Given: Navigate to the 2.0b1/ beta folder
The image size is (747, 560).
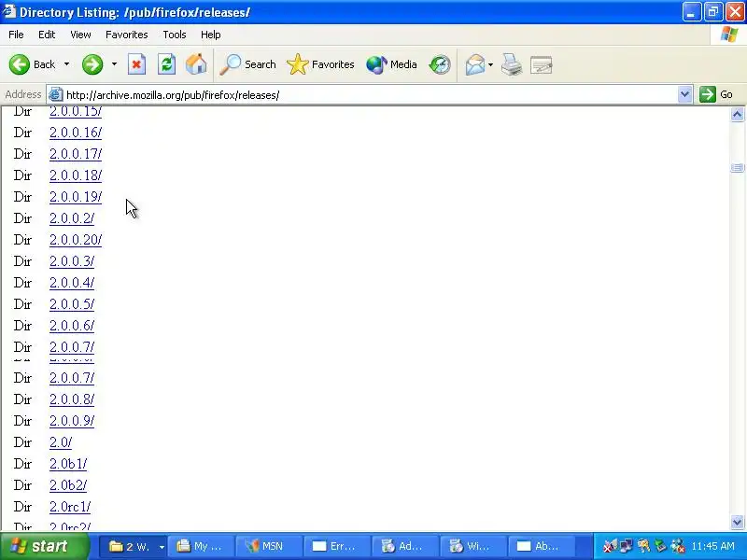Looking at the screenshot, I should 68,463.
